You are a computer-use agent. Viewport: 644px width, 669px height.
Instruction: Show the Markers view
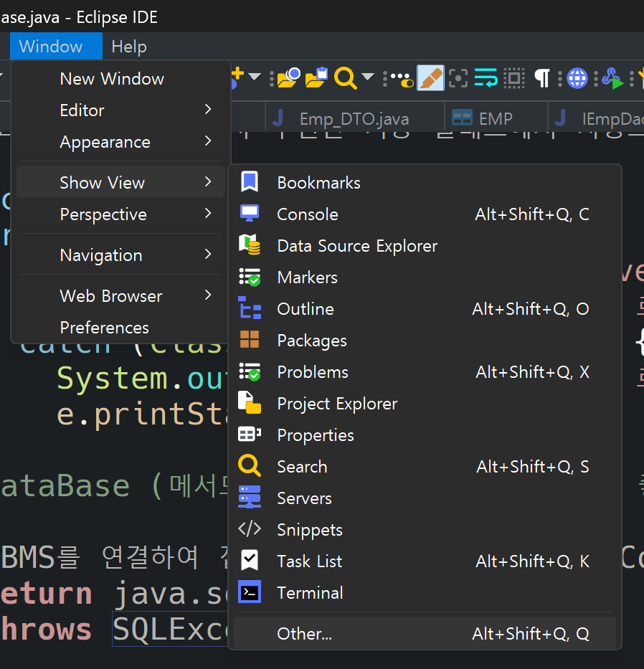pos(425,277)
